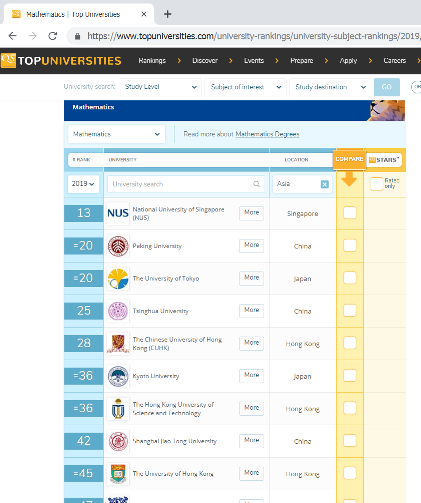The height and width of the screenshot is (503, 421).
Task: Click More for The University of Tokyo
Action: pos(251,278)
